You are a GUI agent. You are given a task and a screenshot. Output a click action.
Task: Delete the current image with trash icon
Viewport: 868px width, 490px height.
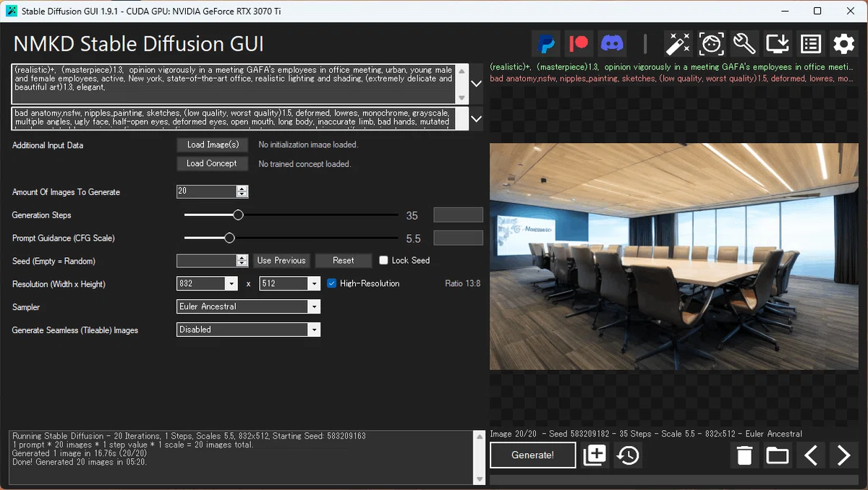[745, 455]
